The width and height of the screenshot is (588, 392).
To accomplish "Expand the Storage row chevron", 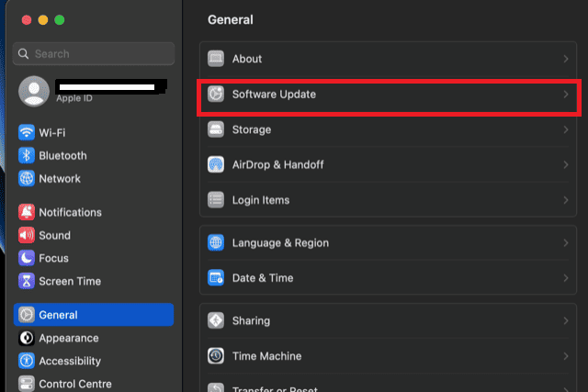I will [x=566, y=129].
